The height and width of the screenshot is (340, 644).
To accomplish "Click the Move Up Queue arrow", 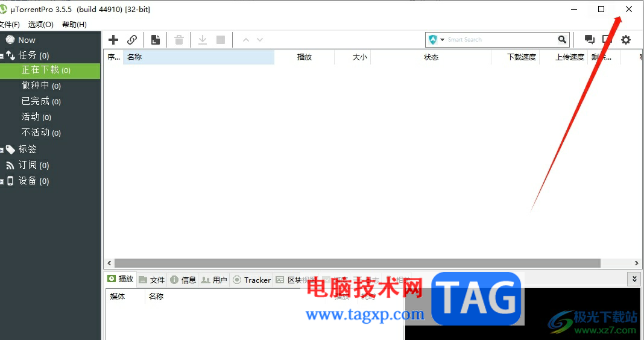I will (x=246, y=40).
